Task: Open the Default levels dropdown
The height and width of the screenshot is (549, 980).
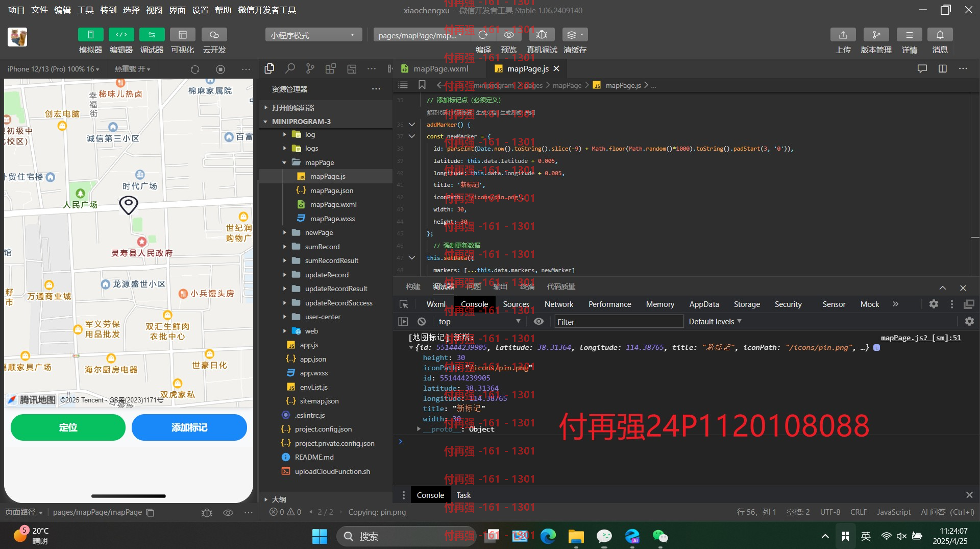Action: pyautogui.click(x=715, y=322)
